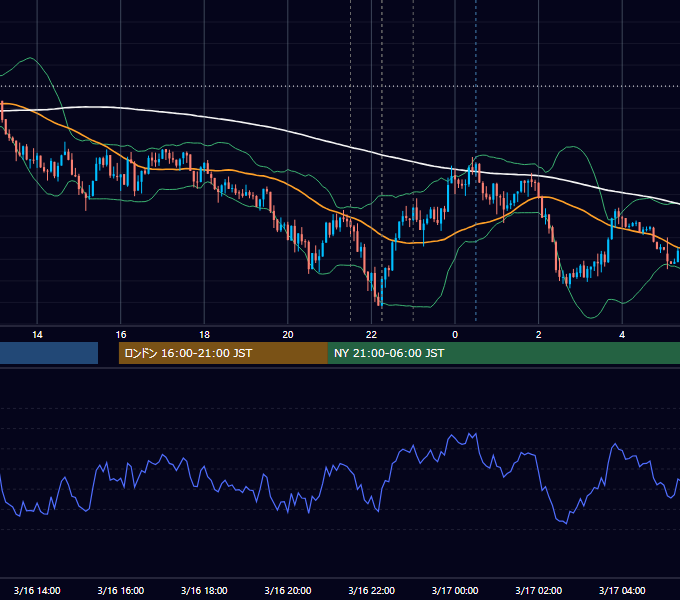Click the 3/17 00:00 date label

[455, 590]
